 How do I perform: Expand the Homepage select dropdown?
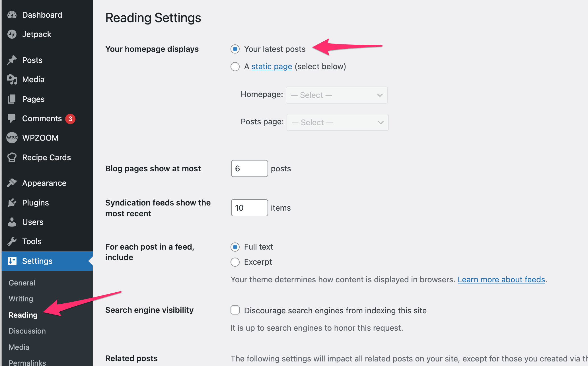[x=337, y=95]
